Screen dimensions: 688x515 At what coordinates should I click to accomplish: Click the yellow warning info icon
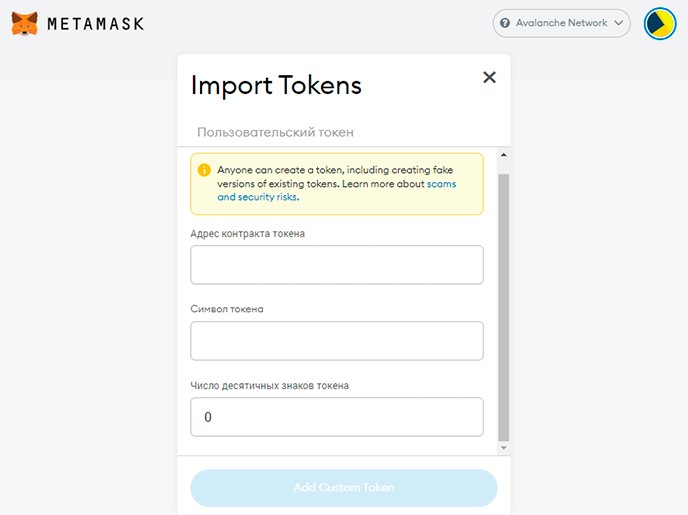pos(204,170)
